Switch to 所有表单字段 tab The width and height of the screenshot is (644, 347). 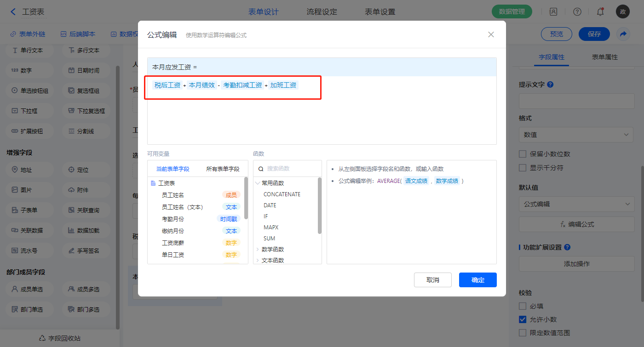[x=223, y=169]
